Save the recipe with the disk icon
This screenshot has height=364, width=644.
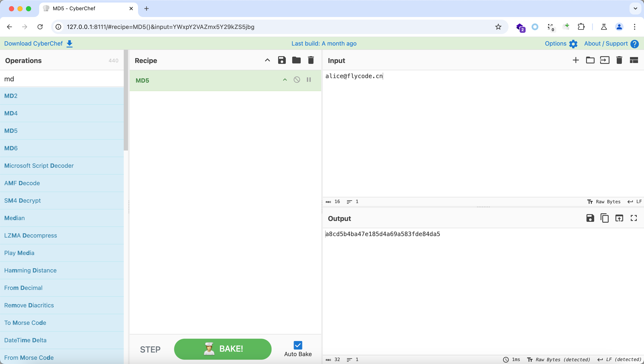(x=282, y=60)
